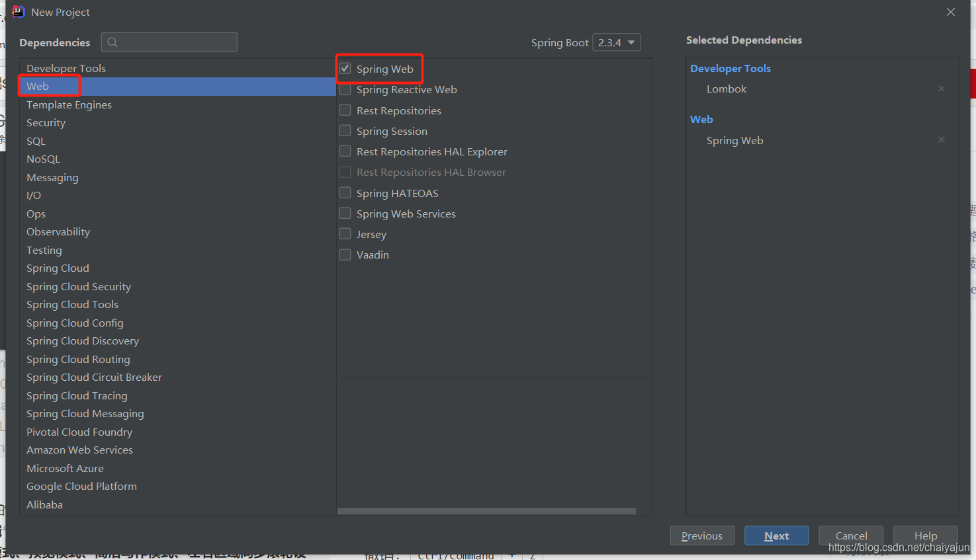Close the New Project dialog
This screenshot has height=560, width=976.
[951, 12]
